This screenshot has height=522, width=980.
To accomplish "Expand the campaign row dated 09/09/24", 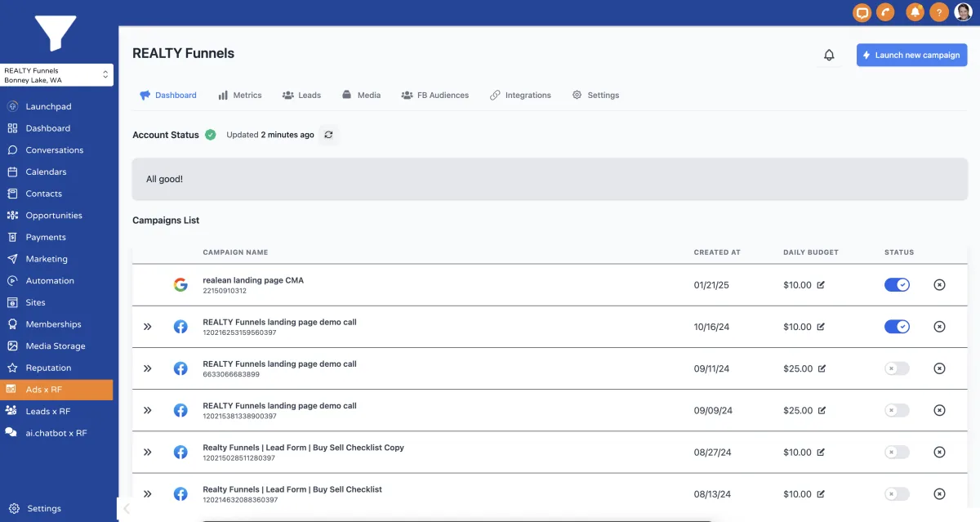I will pyautogui.click(x=148, y=410).
